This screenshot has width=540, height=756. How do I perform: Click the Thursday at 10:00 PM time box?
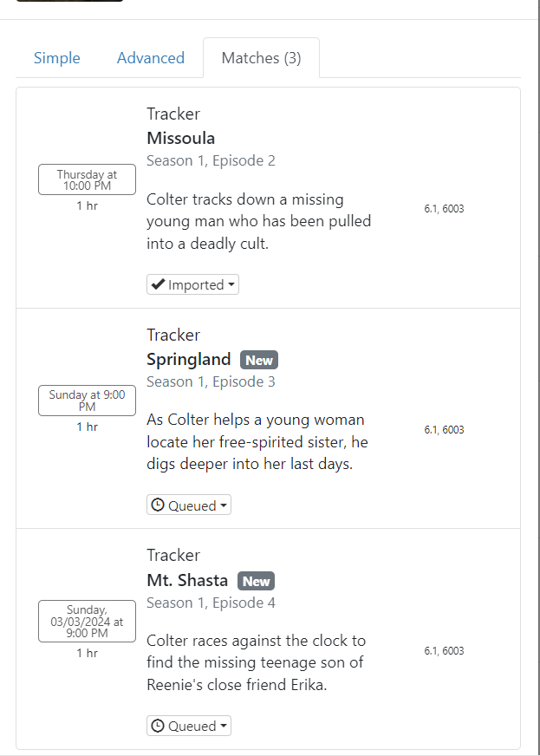click(87, 179)
